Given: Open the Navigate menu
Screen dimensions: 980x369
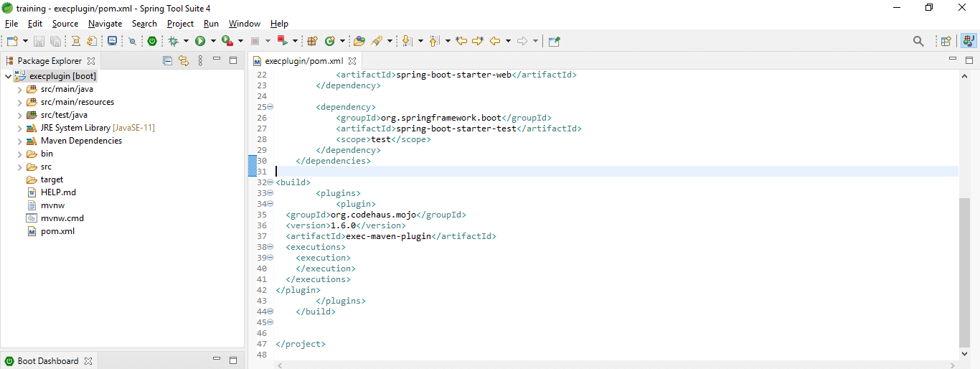Looking at the screenshot, I should (105, 24).
